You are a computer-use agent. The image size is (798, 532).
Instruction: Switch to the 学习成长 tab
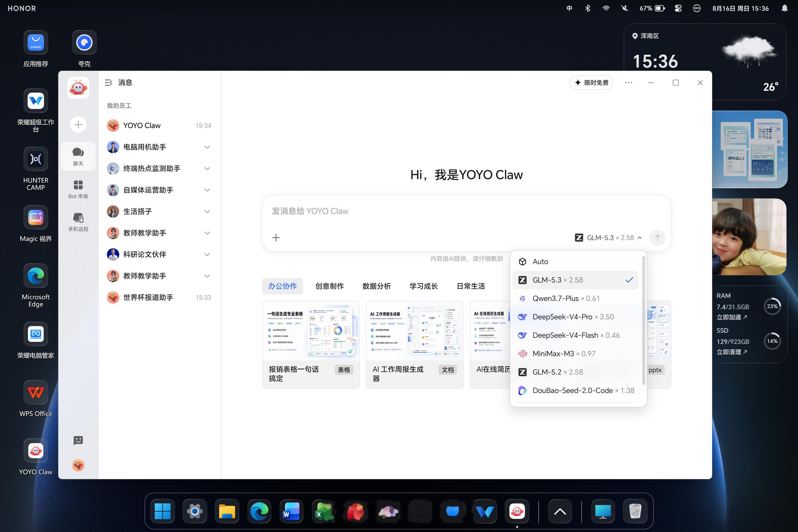coord(424,286)
